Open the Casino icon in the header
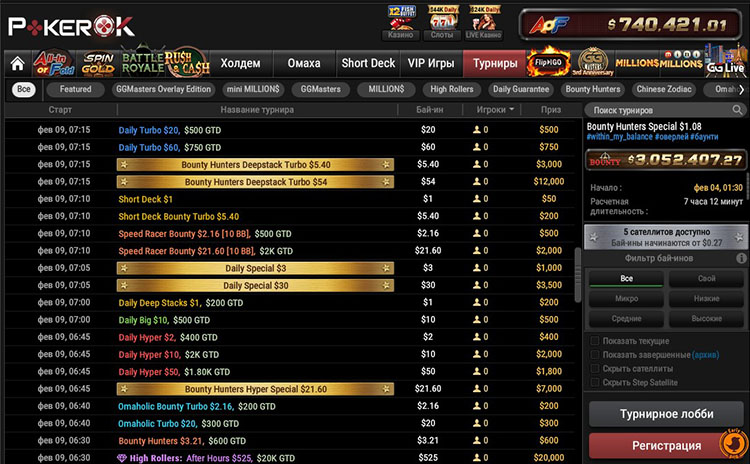Image resolution: width=750 pixels, height=464 pixels. (x=401, y=23)
